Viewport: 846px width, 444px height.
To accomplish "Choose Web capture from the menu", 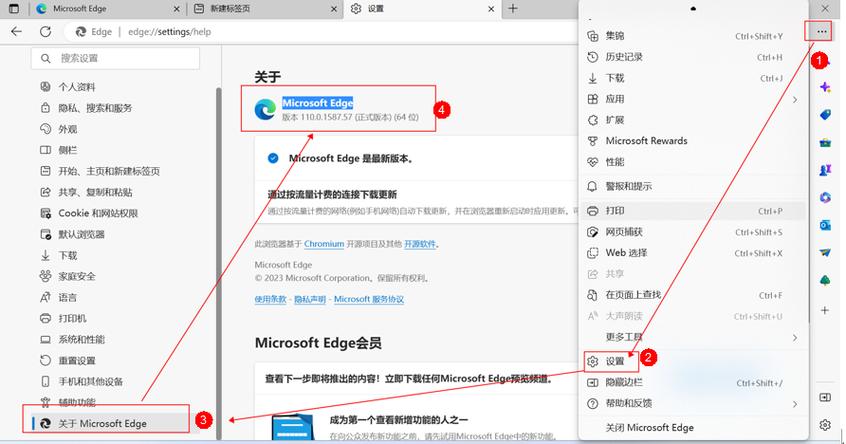I will point(694,232).
